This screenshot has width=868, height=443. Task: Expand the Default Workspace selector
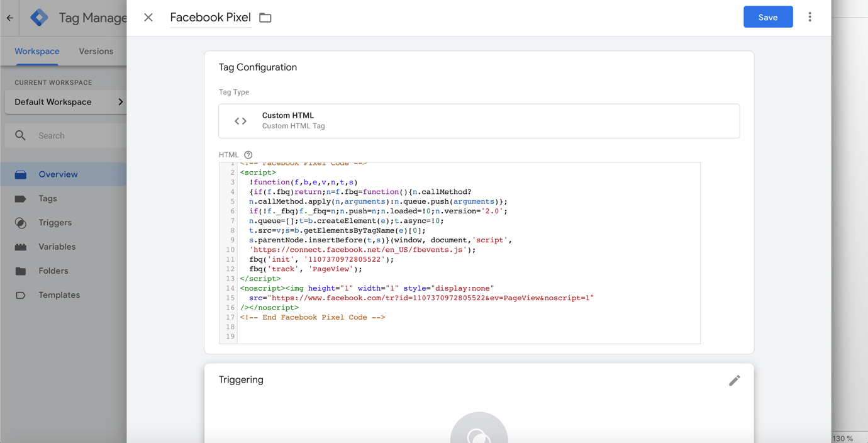coord(66,102)
